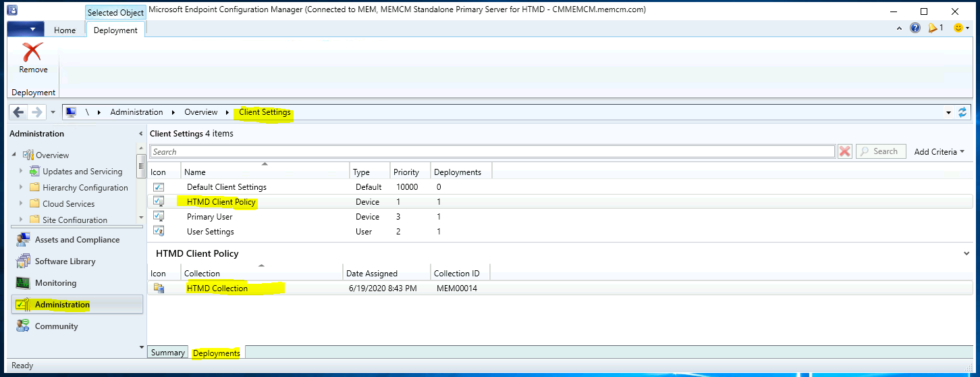980x377 pixels.
Task: Click Overview in the breadcrumb path
Action: coord(201,112)
